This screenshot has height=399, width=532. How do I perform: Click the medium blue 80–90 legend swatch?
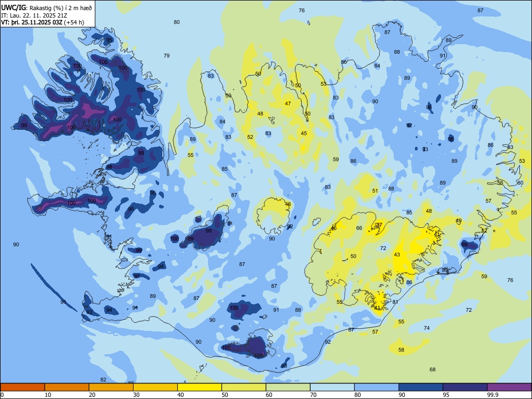click(x=377, y=387)
